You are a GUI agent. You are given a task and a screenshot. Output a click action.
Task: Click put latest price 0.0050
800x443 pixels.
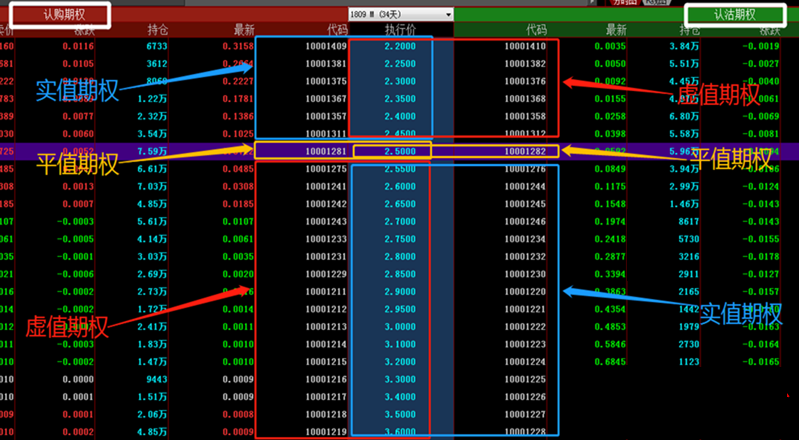point(610,64)
